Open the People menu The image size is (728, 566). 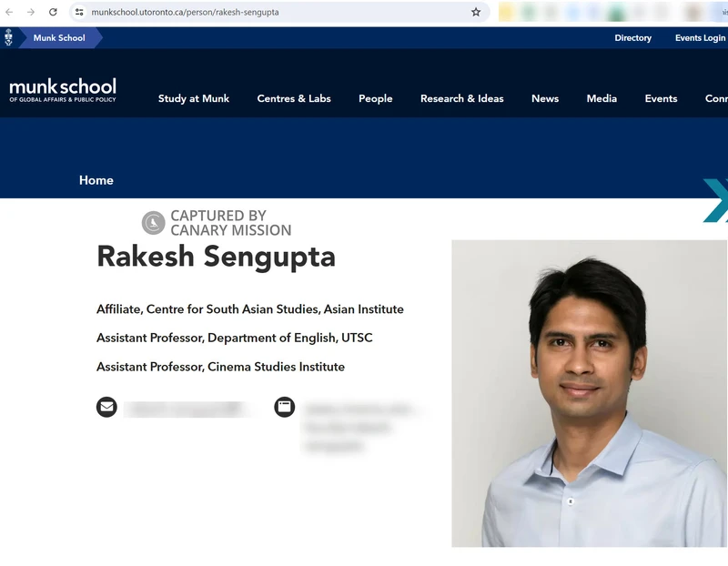coord(376,98)
